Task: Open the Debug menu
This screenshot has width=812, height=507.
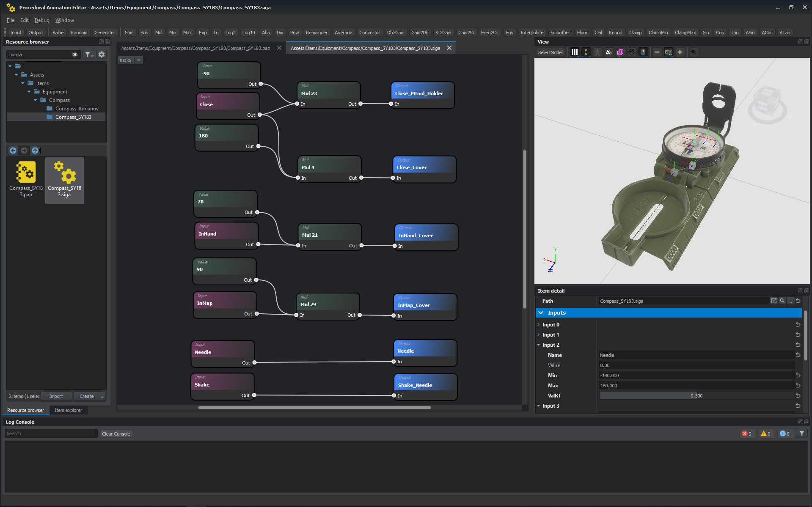Action: [41, 20]
